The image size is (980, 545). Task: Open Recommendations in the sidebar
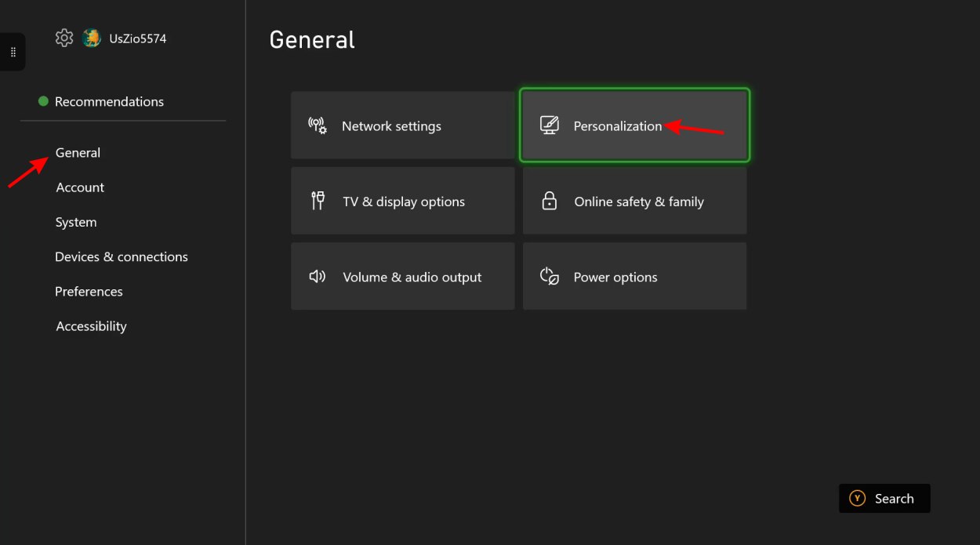(x=109, y=101)
